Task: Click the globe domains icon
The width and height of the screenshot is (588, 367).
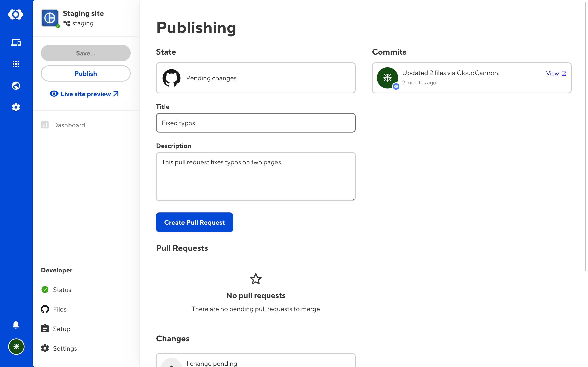Action: 16,86
